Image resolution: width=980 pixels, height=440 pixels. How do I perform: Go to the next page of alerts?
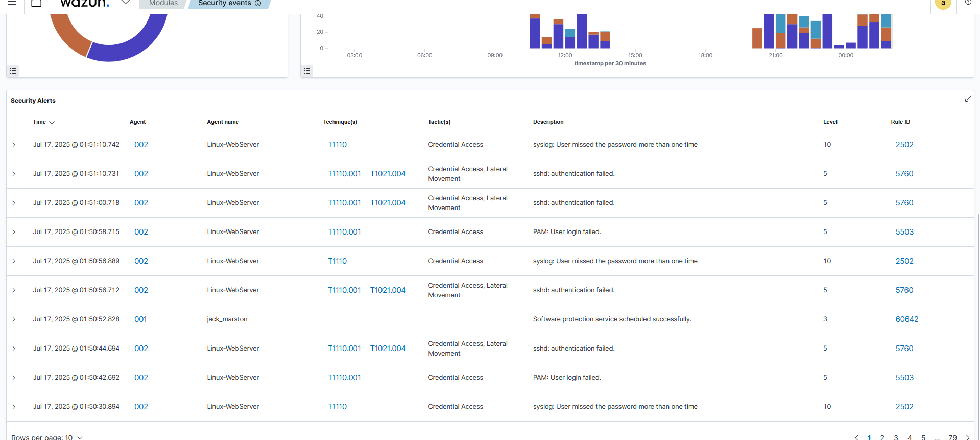coord(967,437)
